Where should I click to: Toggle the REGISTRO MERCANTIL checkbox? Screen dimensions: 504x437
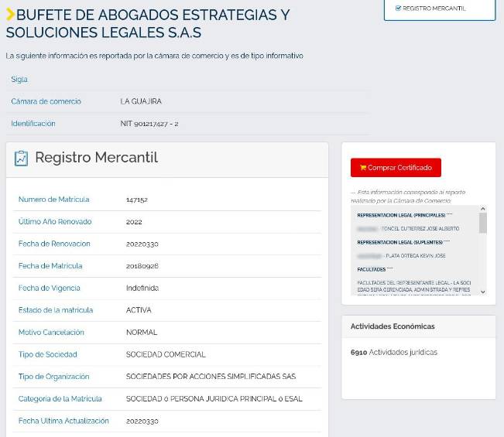(x=398, y=9)
